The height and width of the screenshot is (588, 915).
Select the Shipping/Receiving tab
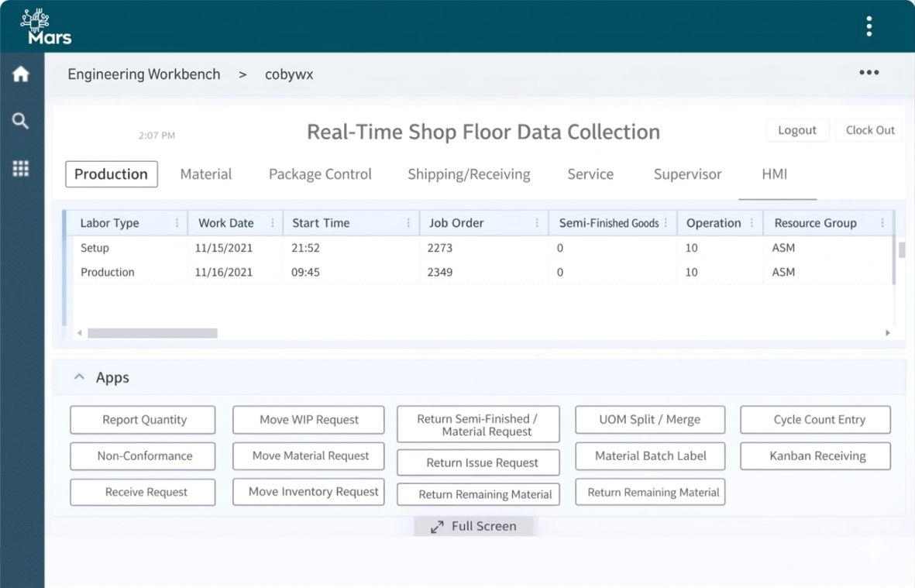469,174
